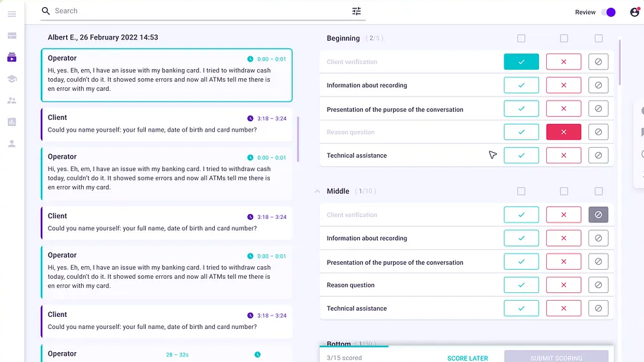The width and height of the screenshot is (644, 362).
Task: Check the Middle section pass-all checkbox
Action: click(x=521, y=192)
